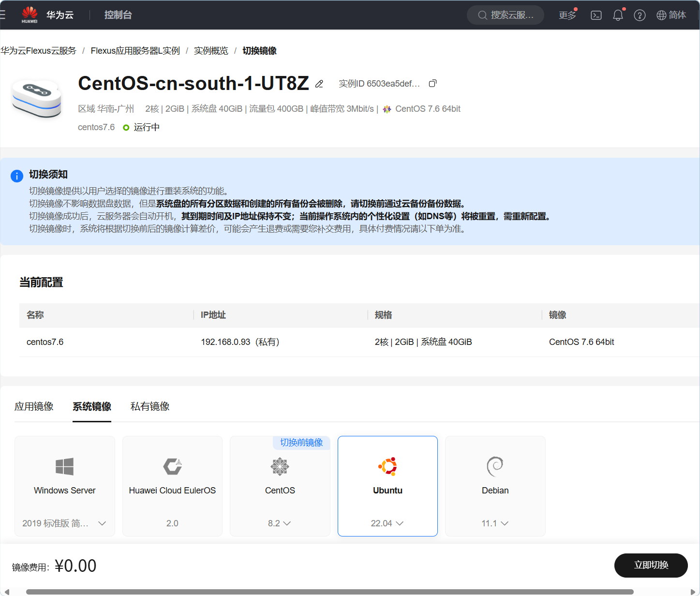Open CloudShell terminal icon in header
The height and width of the screenshot is (596, 700).
[x=596, y=15]
